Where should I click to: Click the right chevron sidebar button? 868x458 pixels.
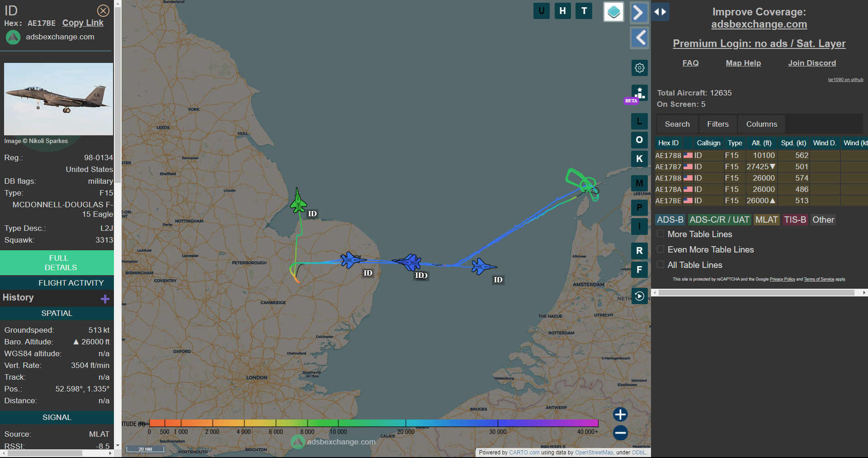click(x=639, y=12)
